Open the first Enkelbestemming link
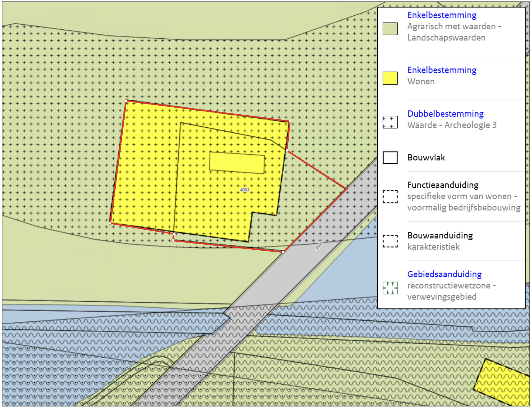532x408 pixels. [442, 15]
